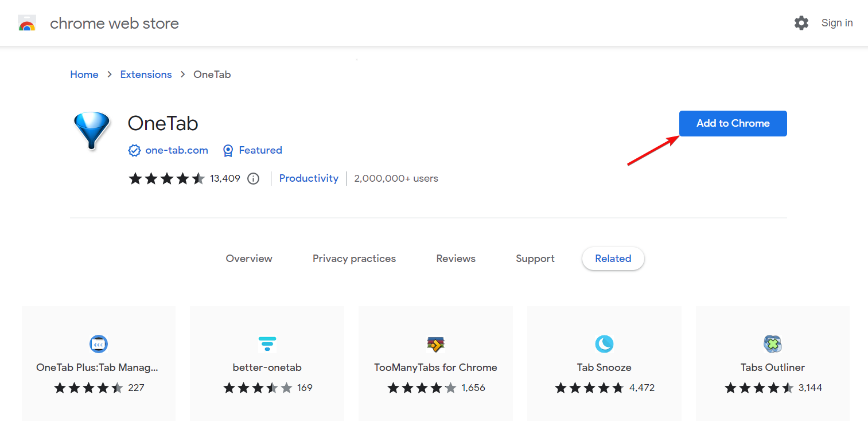Viewport: 868px width, 434px height.
Task: Open the Tabs Outliner card title
Action: point(773,367)
